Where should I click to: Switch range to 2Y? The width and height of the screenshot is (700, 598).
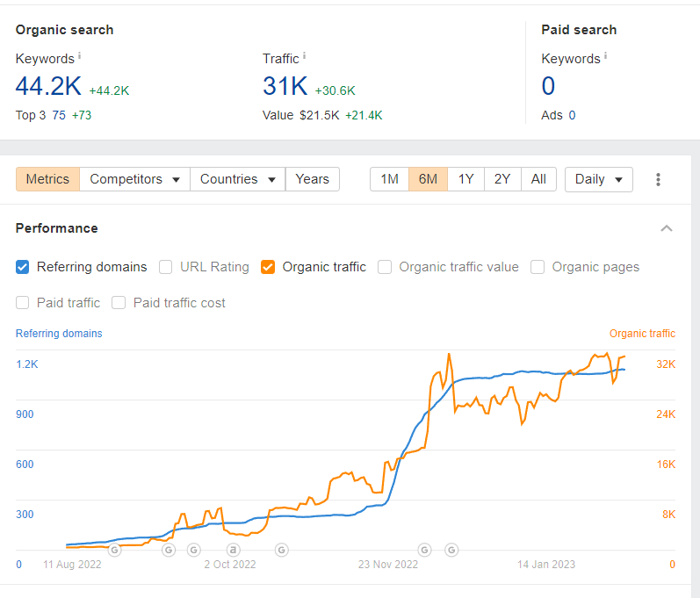(502, 179)
